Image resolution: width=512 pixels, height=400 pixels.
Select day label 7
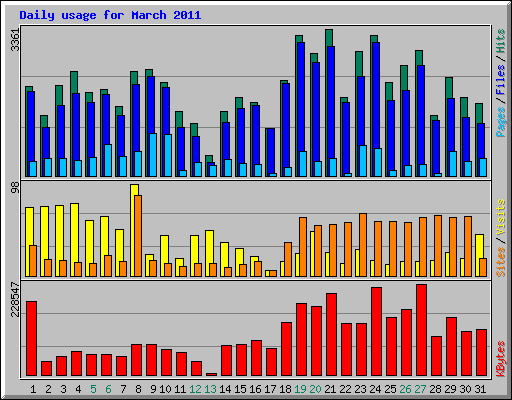coord(123,389)
